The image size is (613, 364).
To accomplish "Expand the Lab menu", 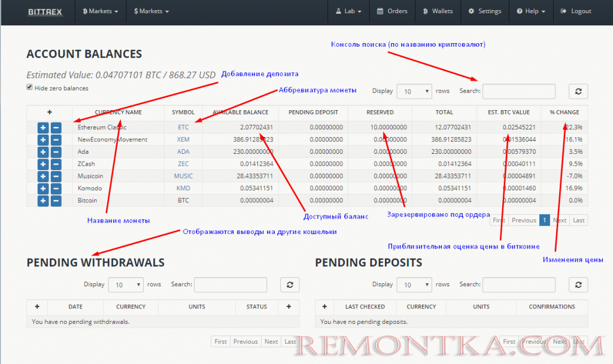I will (348, 11).
